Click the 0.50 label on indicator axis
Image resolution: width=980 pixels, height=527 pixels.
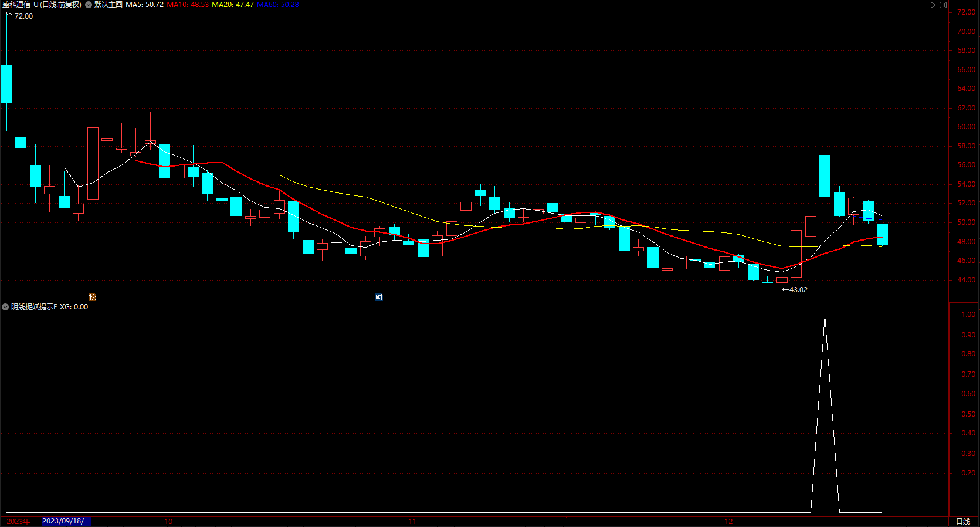click(x=968, y=414)
